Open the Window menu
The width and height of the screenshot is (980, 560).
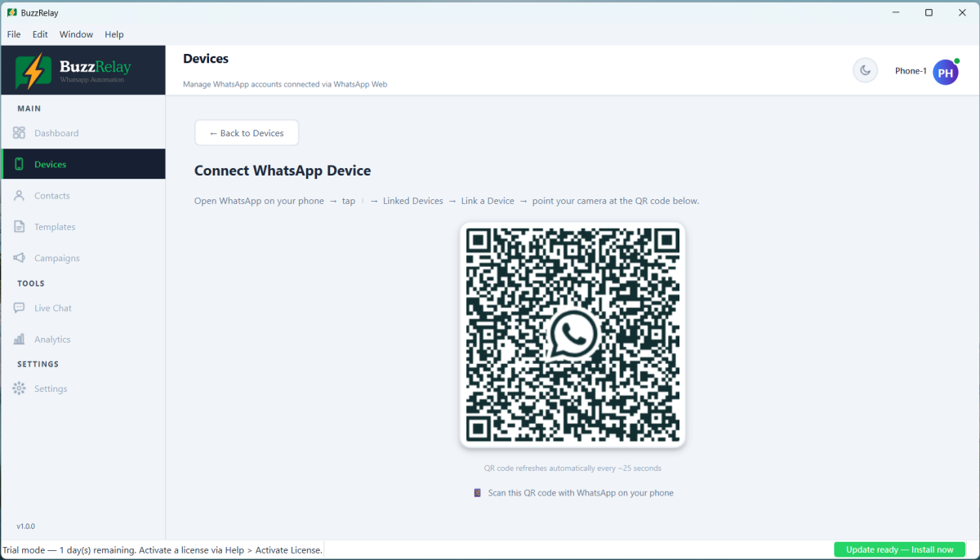76,34
